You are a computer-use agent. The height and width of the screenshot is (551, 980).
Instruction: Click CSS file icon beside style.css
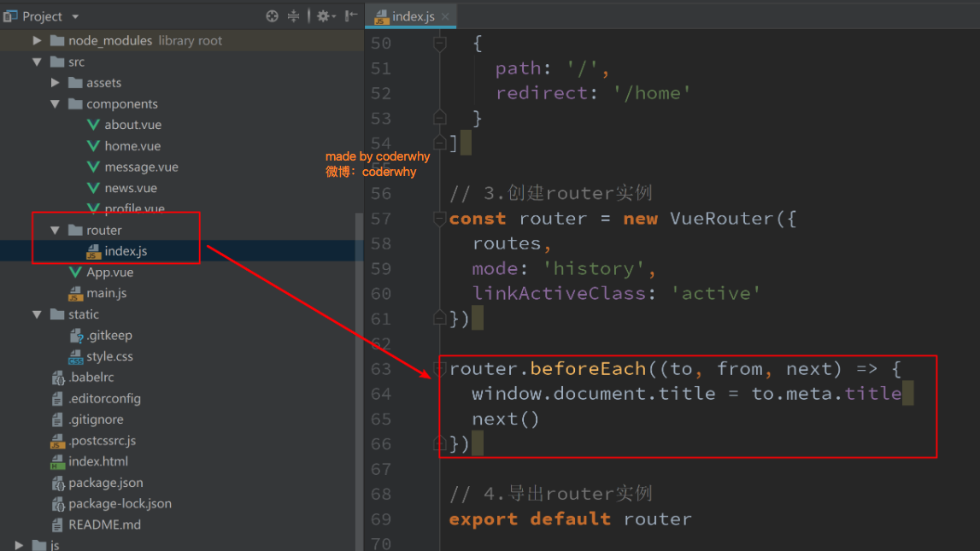[76, 357]
